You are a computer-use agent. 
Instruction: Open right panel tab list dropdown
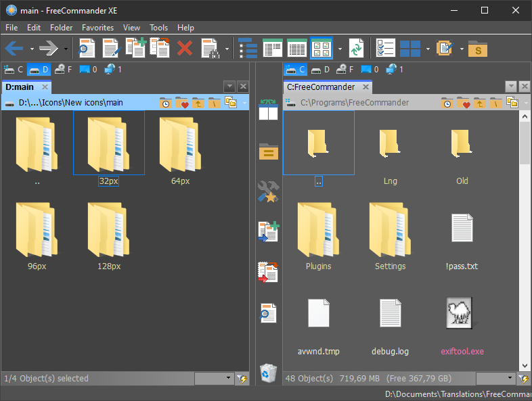pyautogui.click(x=511, y=87)
